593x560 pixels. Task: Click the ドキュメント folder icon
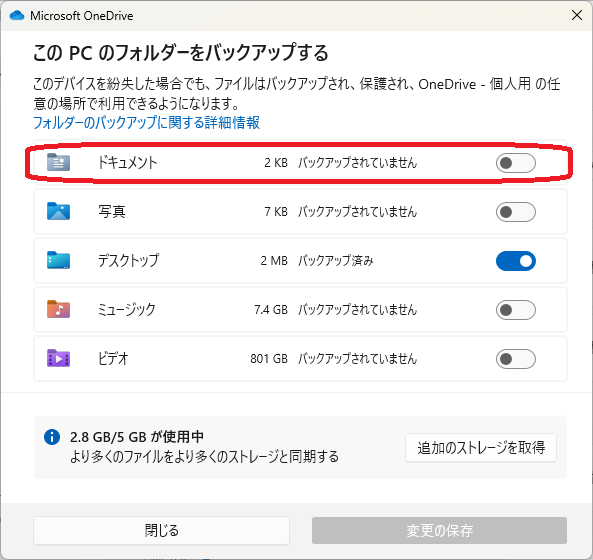pyautogui.click(x=58, y=162)
